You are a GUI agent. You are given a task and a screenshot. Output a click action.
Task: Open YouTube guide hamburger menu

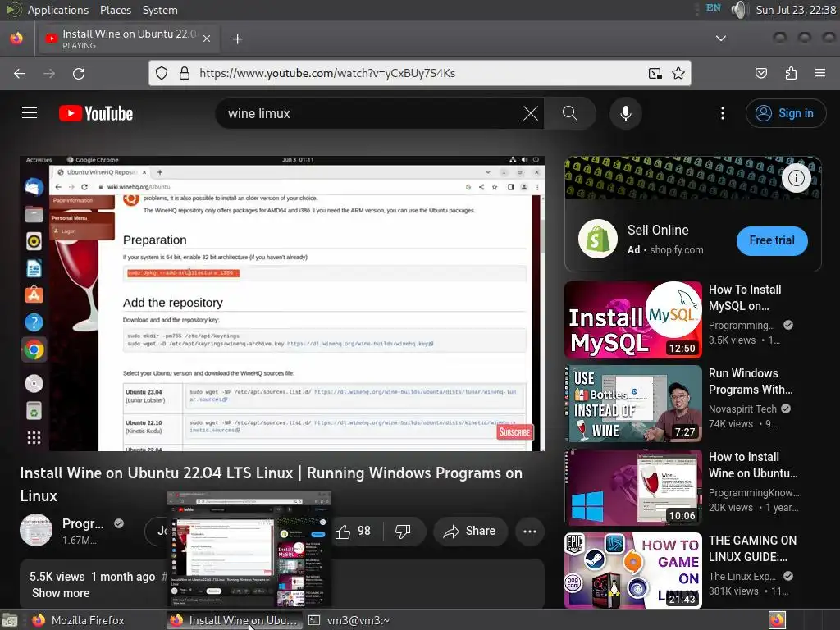pos(30,113)
